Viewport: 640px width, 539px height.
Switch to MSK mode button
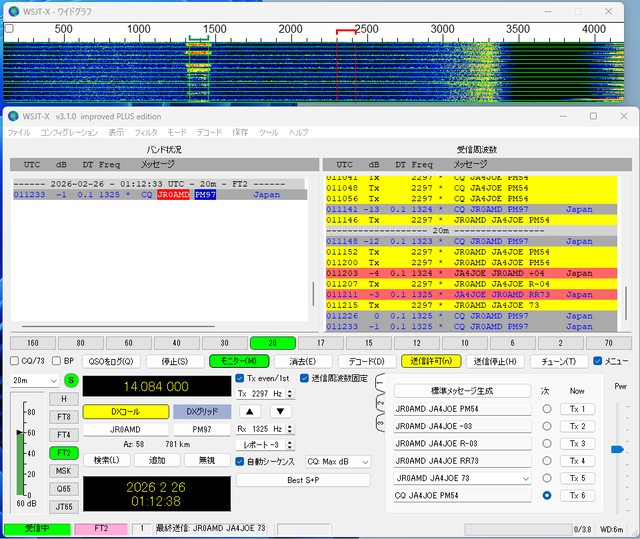64,471
